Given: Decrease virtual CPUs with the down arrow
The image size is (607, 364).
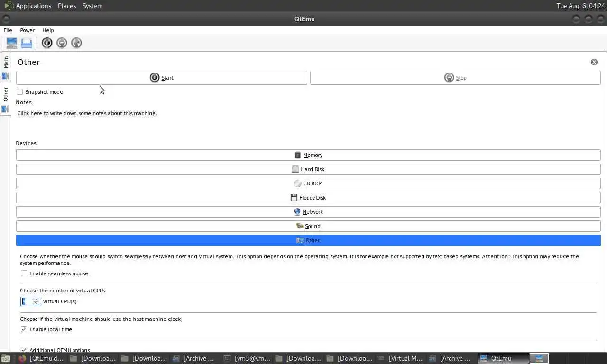Looking at the screenshot, I should (x=36, y=303).
